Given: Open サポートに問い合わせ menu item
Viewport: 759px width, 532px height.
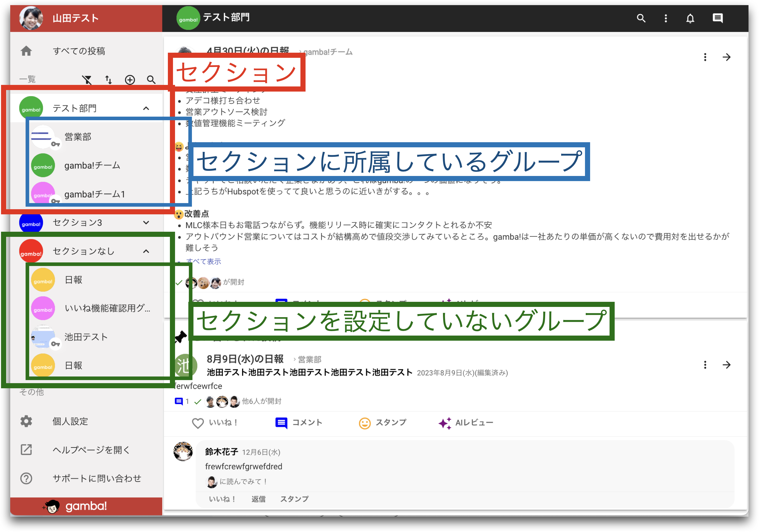Looking at the screenshot, I should (86, 478).
